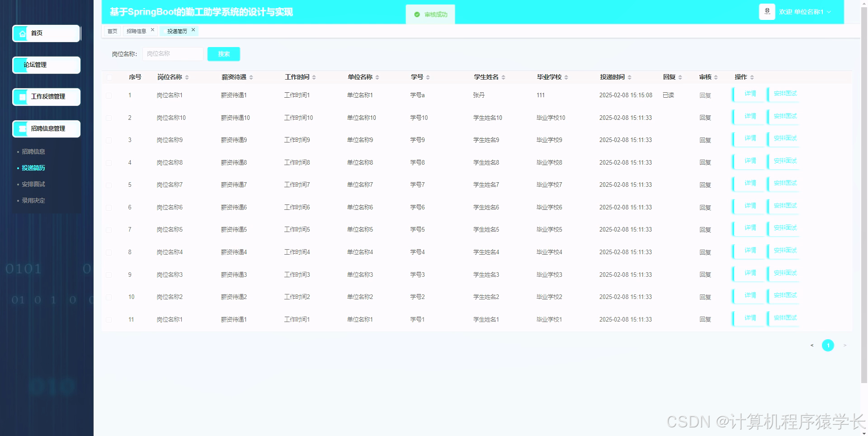Open 详情 for the 学生姓名8 row
868x436 pixels.
pyautogui.click(x=748, y=161)
